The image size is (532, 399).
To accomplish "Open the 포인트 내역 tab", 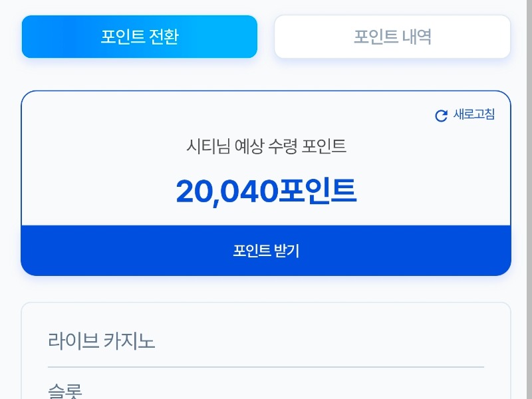I will (392, 37).
